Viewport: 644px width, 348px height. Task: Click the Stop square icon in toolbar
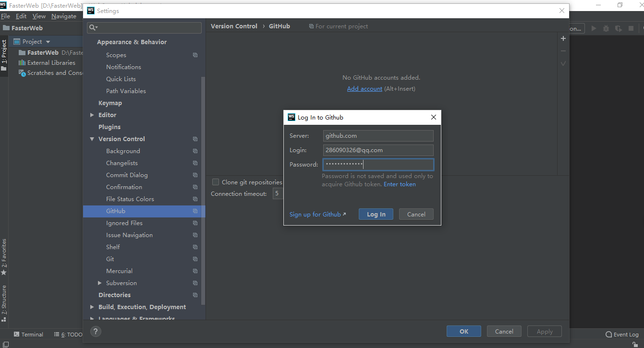click(x=631, y=28)
